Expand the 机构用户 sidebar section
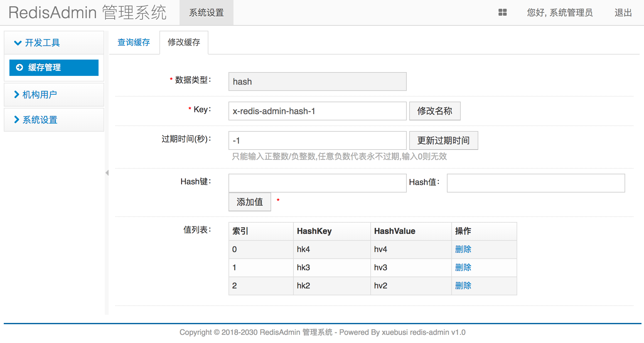644x343 pixels. (40, 94)
